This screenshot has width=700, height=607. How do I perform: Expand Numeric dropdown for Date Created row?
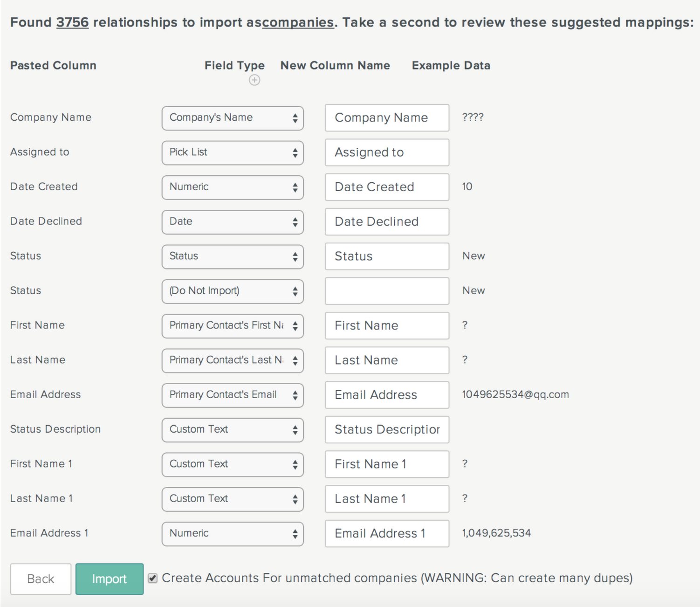click(233, 187)
